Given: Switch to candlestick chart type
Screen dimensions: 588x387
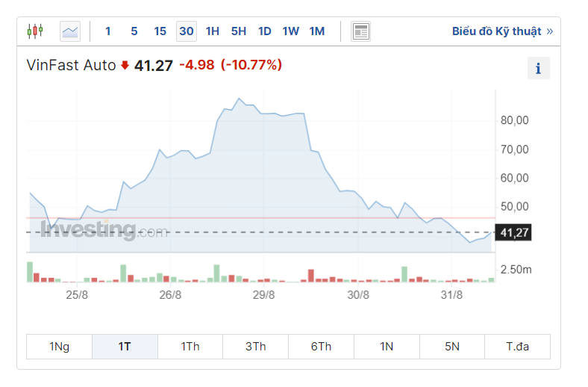Looking at the screenshot, I should [35, 31].
